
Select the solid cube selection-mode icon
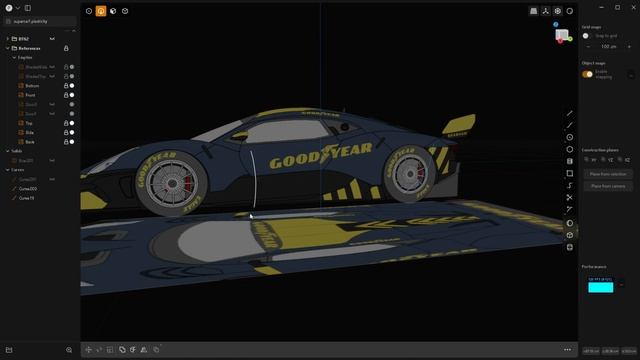(125, 11)
